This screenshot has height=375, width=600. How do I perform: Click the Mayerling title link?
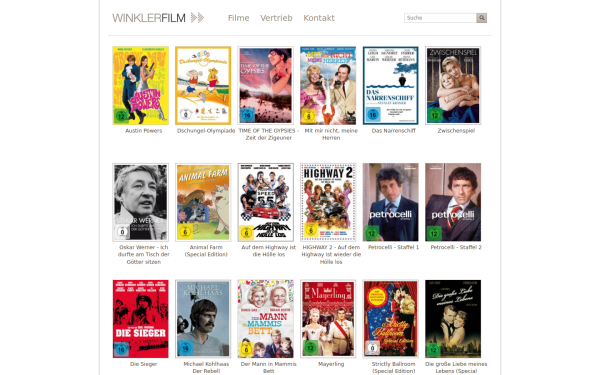[x=331, y=364]
